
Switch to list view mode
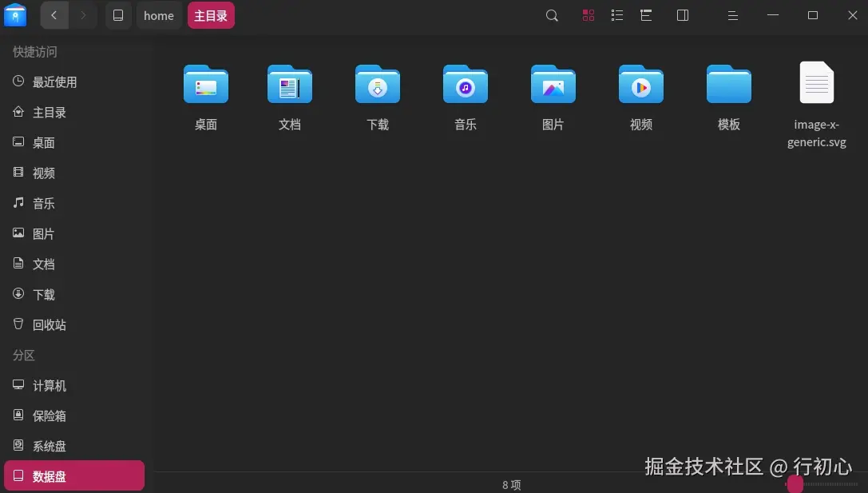pyautogui.click(x=617, y=15)
